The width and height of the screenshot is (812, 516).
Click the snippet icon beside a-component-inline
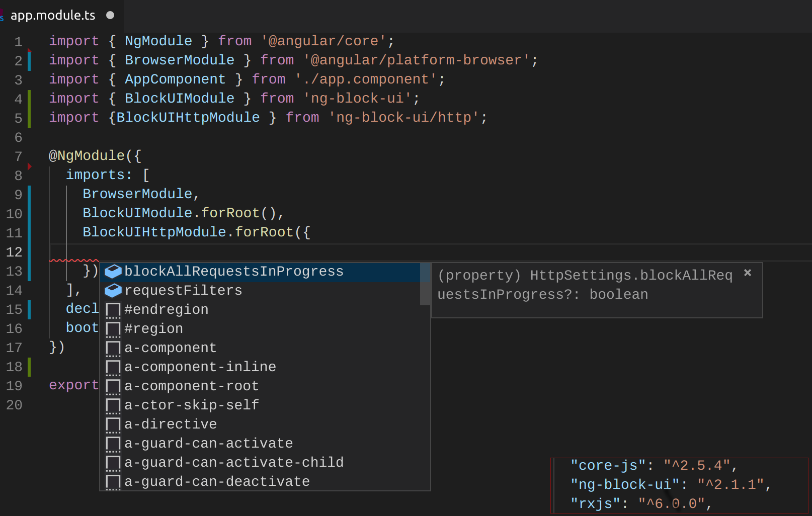(x=113, y=367)
